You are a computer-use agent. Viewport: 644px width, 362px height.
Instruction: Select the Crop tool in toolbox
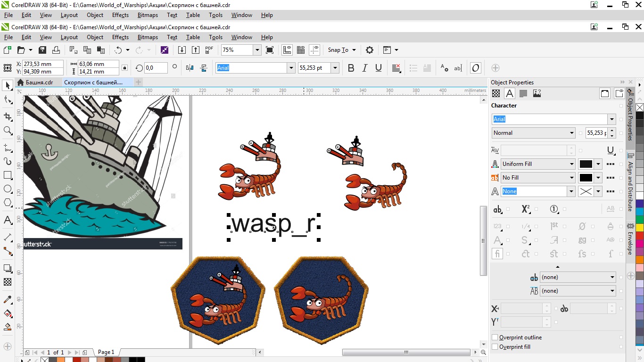(8, 116)
